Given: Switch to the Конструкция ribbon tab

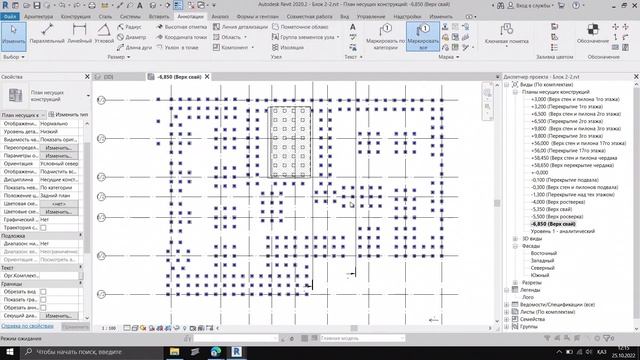Looking at the screenshot, I should tap(76, 17).
